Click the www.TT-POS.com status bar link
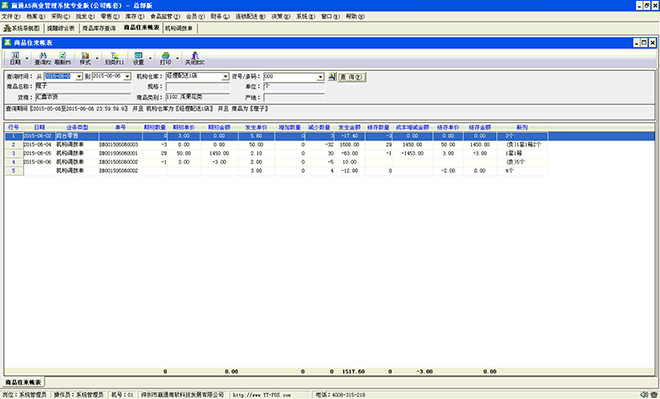 tap(262, 395)
